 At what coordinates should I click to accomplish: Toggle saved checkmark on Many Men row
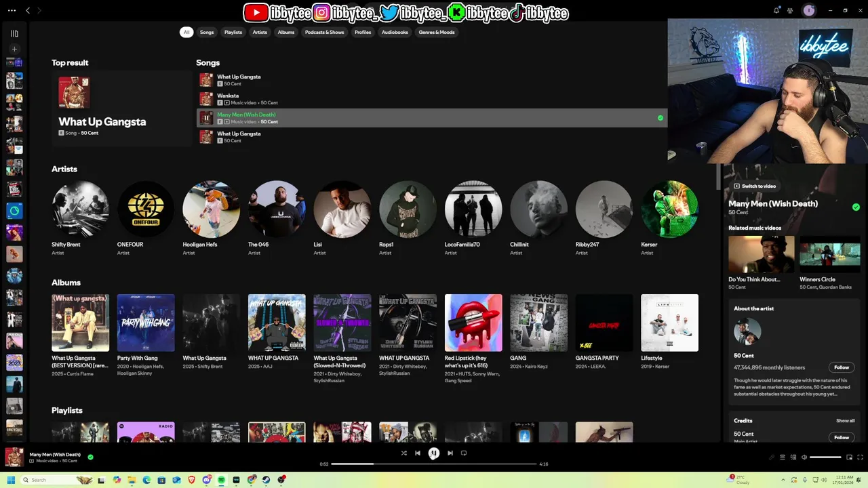click(x=660, y=118)
